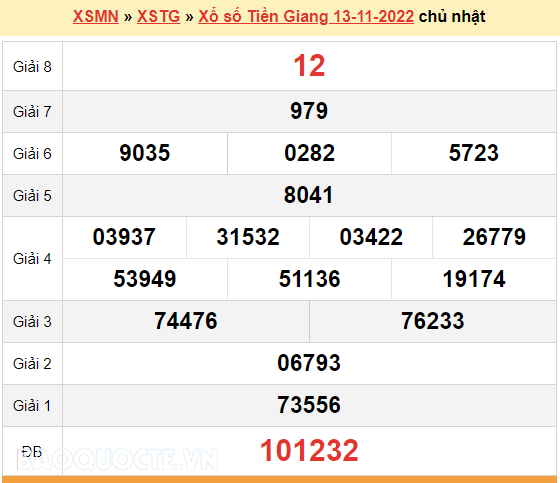Image resolution: width=560 pixels, height=483 pixels.
Task: Open the XSMN breadcrumb link
Action: point(96,17)
